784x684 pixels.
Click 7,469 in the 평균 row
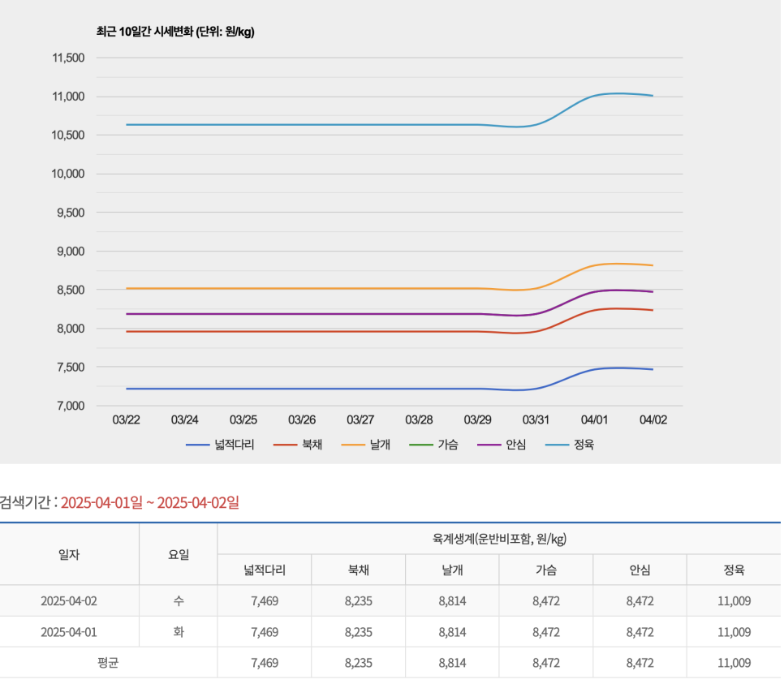click(x=265, y=664)
